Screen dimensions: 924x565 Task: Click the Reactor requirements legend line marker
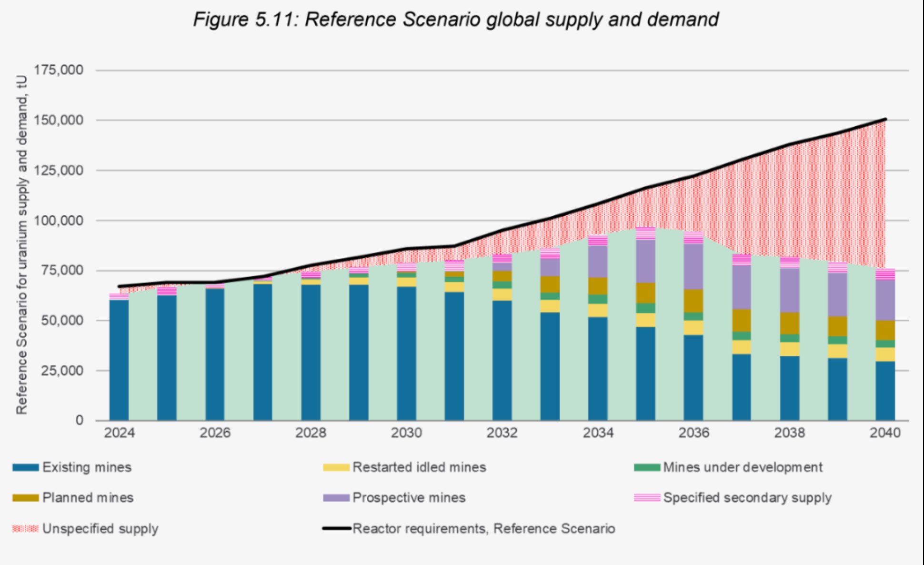336,529
